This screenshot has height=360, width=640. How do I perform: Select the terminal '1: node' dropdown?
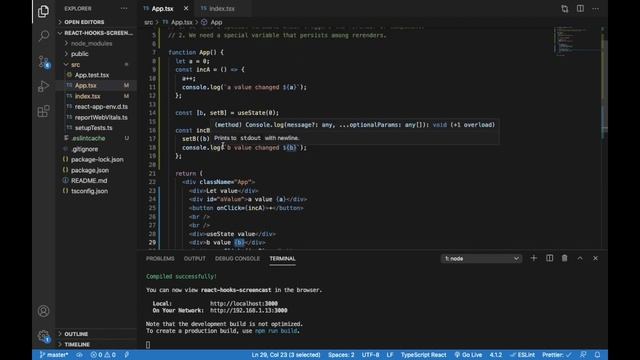481,258
